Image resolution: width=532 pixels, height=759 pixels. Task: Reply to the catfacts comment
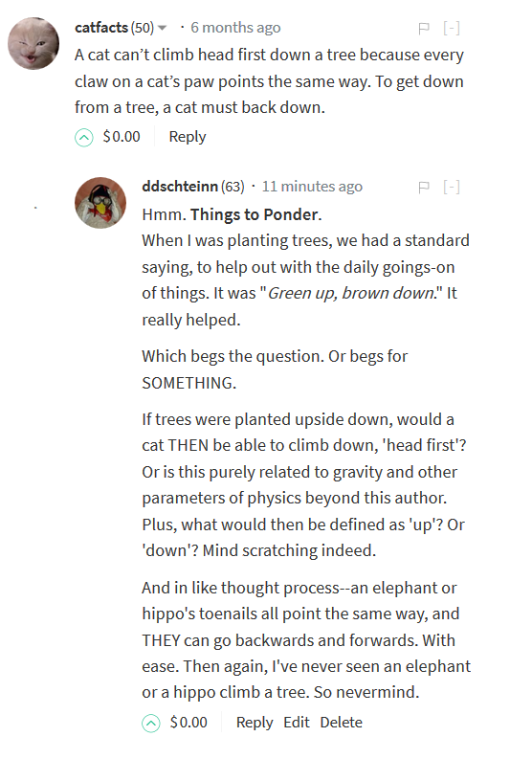188,137
